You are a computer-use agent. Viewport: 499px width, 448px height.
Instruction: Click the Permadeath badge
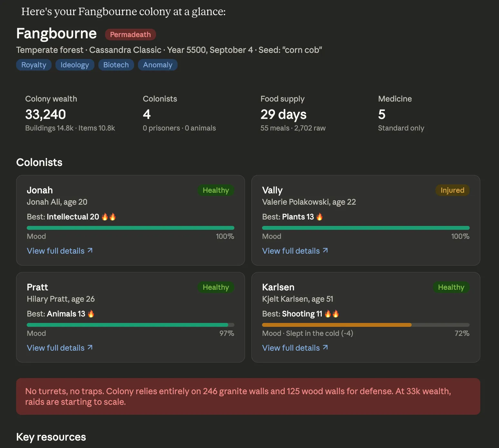pyautogui.click(x=130, y=34)
